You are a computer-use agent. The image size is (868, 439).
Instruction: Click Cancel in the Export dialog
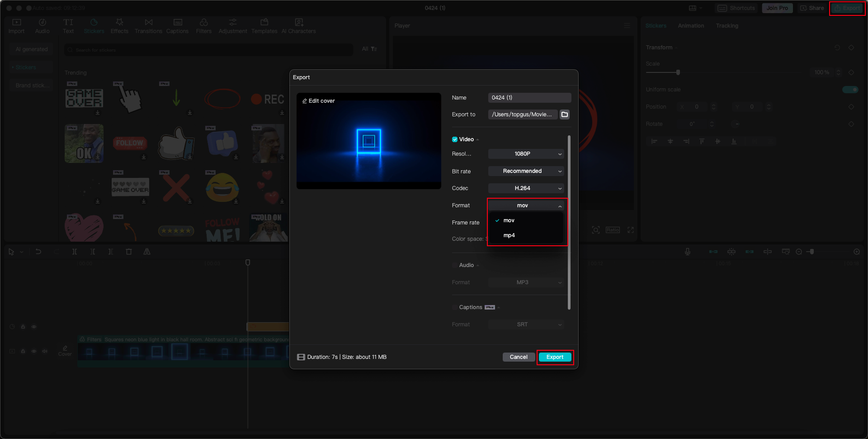point(519,357)
